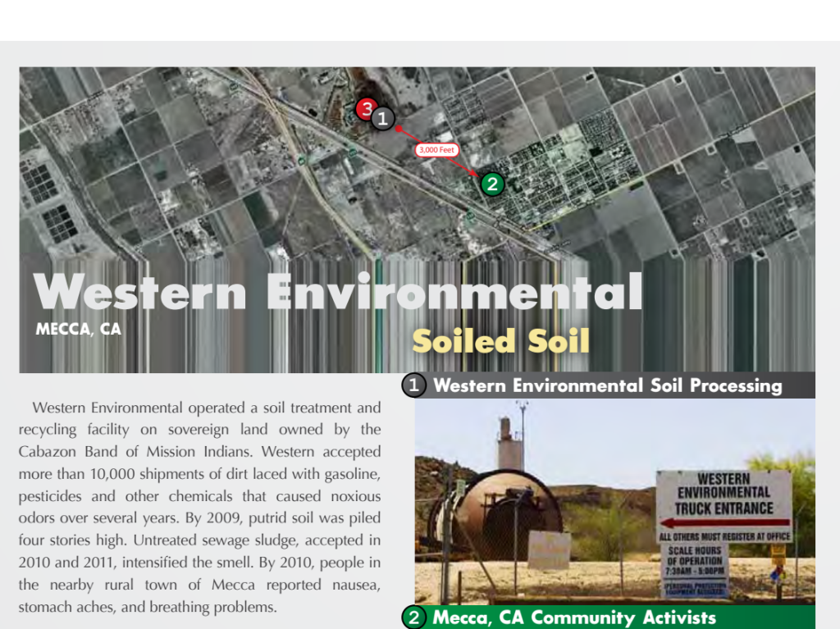Click the first line "Western Environmental operated a soil"
This screenshot has width=840, height=629.
(158, 408)
